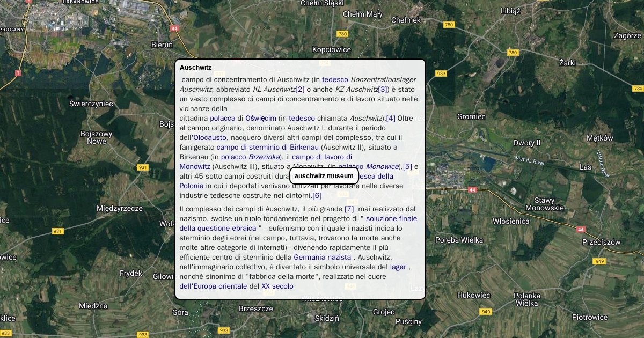
Task: Open the 'tedesco' link before 'chiamata Auschwitz'
Action: click(302, 118)
